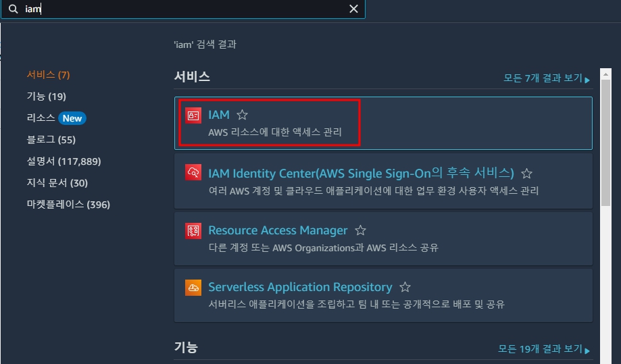Star the IAM Identity Center service

[527, 174]
